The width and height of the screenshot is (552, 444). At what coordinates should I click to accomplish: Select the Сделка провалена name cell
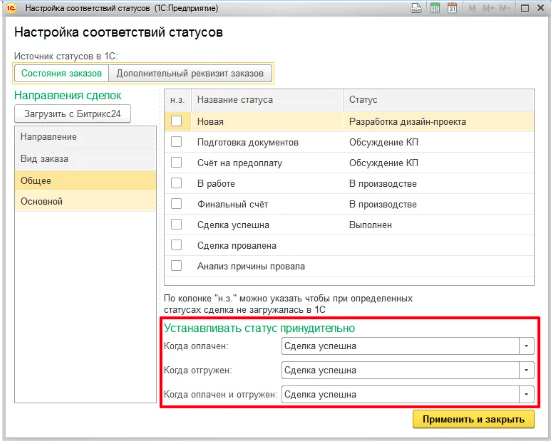point(267,245)
